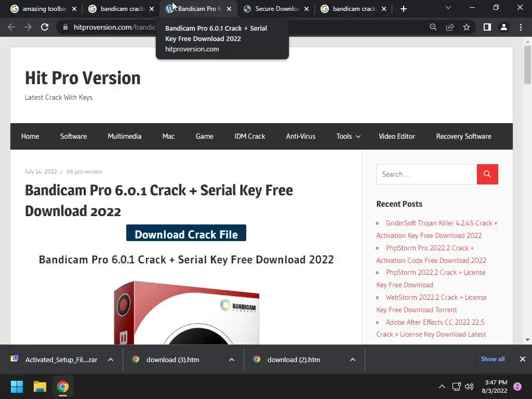Close the Secure Download tab
Screen dimensions: 532x399
click(307, 9)
